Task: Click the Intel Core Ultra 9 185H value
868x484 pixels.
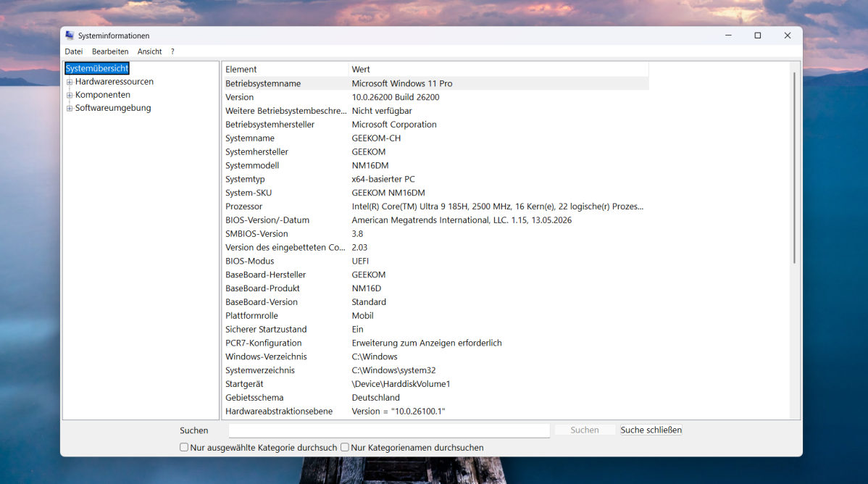Action: point(498,206)
